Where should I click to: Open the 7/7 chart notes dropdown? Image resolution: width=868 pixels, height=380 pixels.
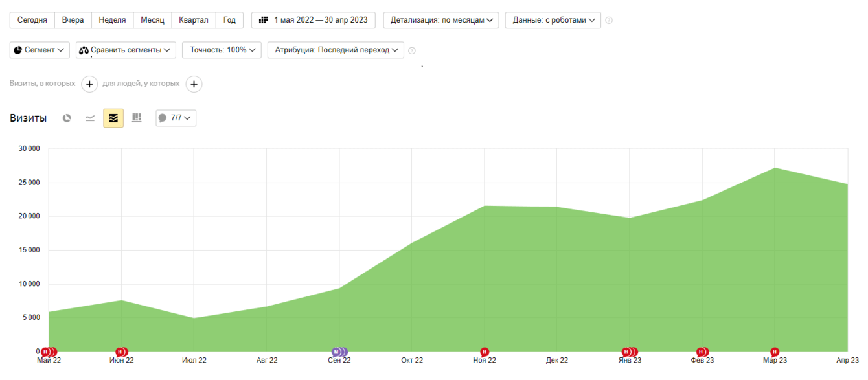pyautogui.click(x=176, y=118)
